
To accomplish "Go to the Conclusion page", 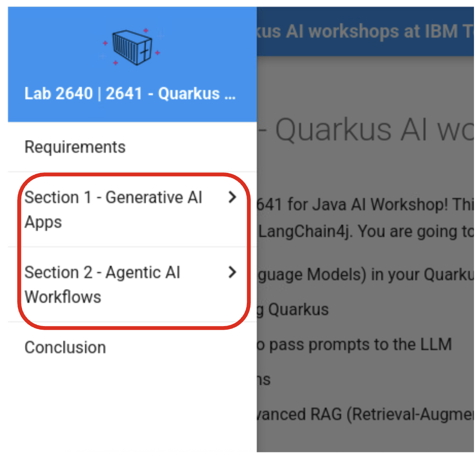I will (65, 347).
